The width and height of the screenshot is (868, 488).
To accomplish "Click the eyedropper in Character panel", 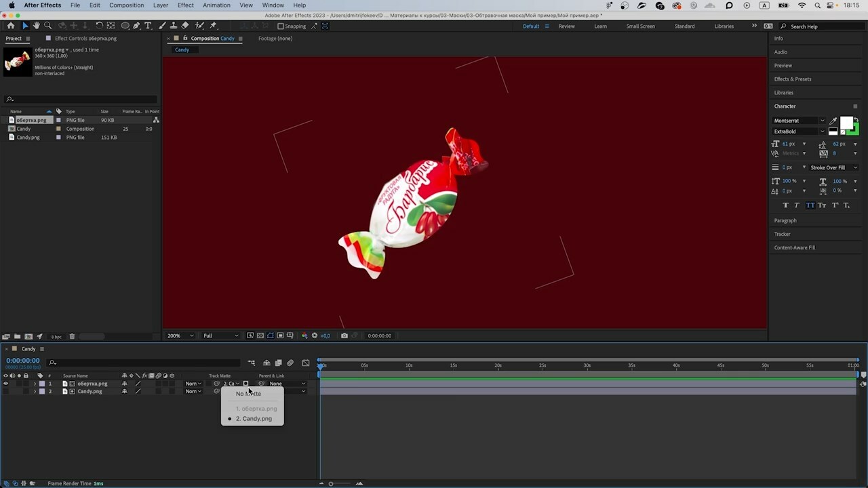I will pyautogui.click(x=833, y=121).
